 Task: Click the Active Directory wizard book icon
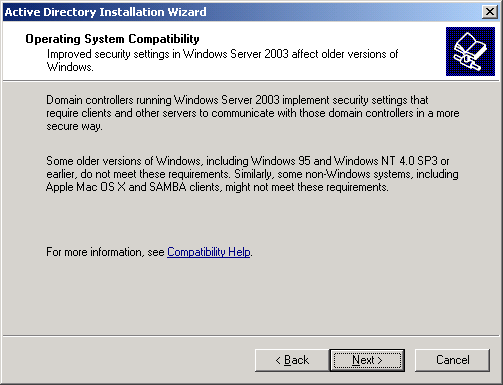tap(470, 52)
